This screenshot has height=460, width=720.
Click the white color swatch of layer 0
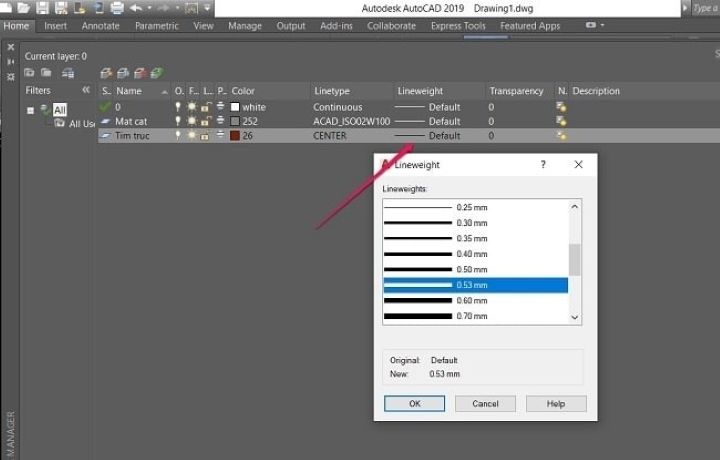tap(235, 107)
